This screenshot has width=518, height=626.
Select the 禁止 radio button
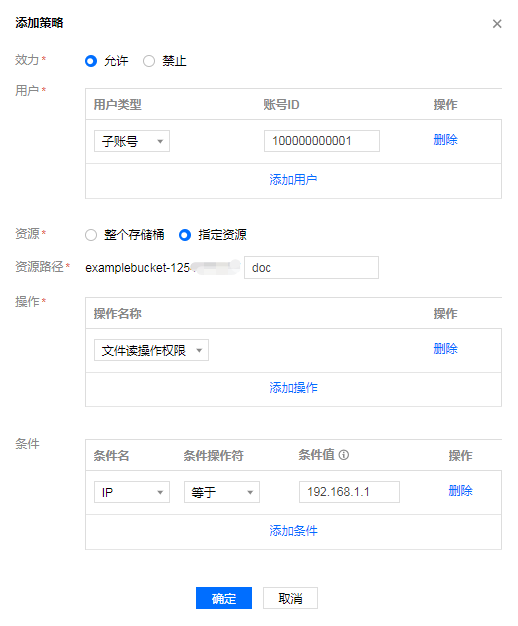pos(149,61)
